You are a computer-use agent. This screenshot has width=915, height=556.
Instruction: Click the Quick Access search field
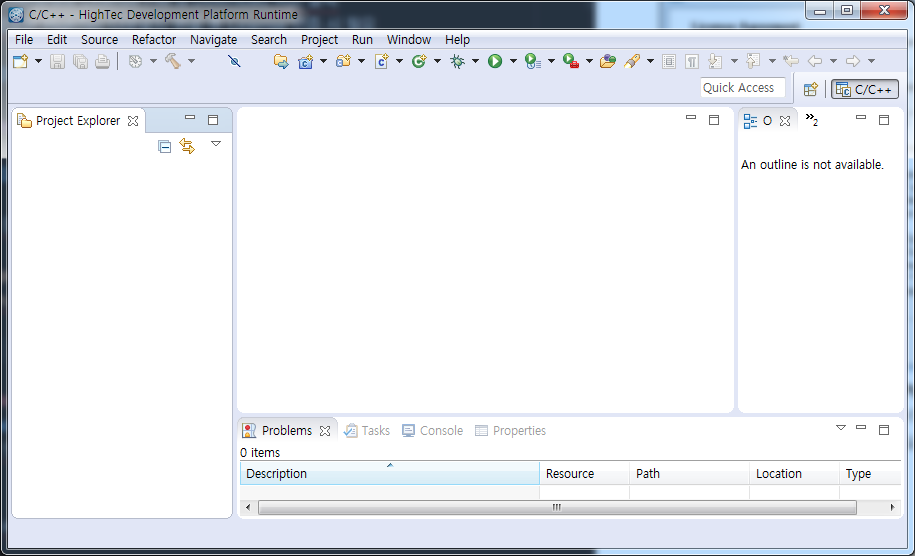pyautogui.click(x=742, y=88)
